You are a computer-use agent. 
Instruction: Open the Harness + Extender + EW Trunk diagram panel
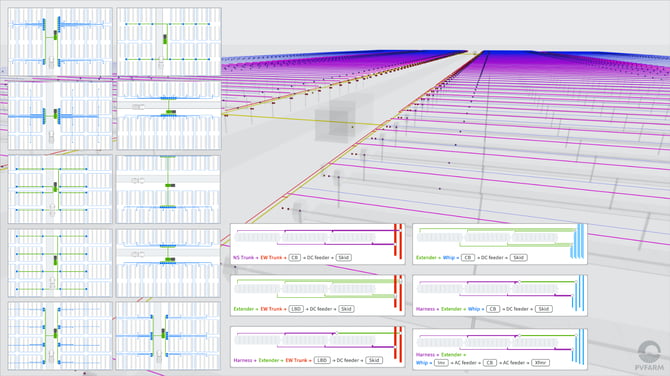[317, 347]
